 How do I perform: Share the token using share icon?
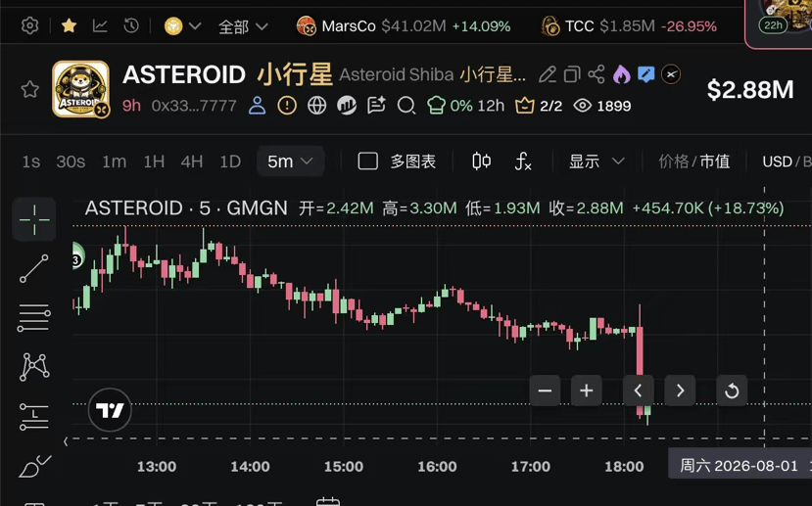click(x=597, y=74)
